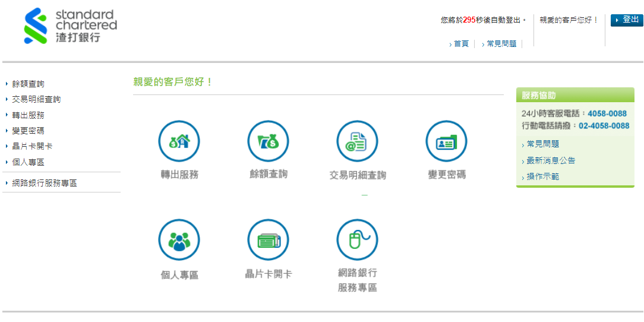Select 轉出服務 in the left sidebar
Image resolution: width=644 pixels, height=322 pixels.
28,115
